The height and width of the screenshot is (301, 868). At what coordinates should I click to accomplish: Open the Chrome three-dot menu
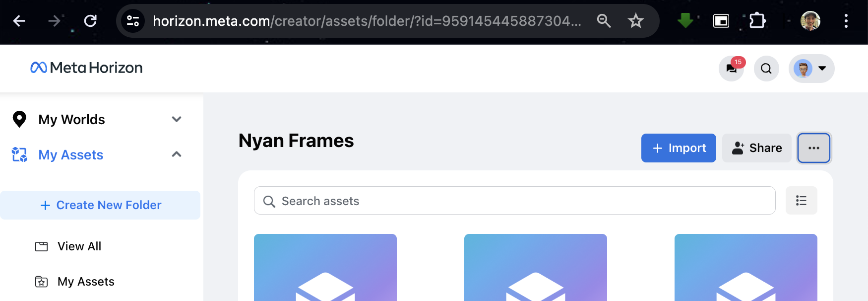[846, 21]
